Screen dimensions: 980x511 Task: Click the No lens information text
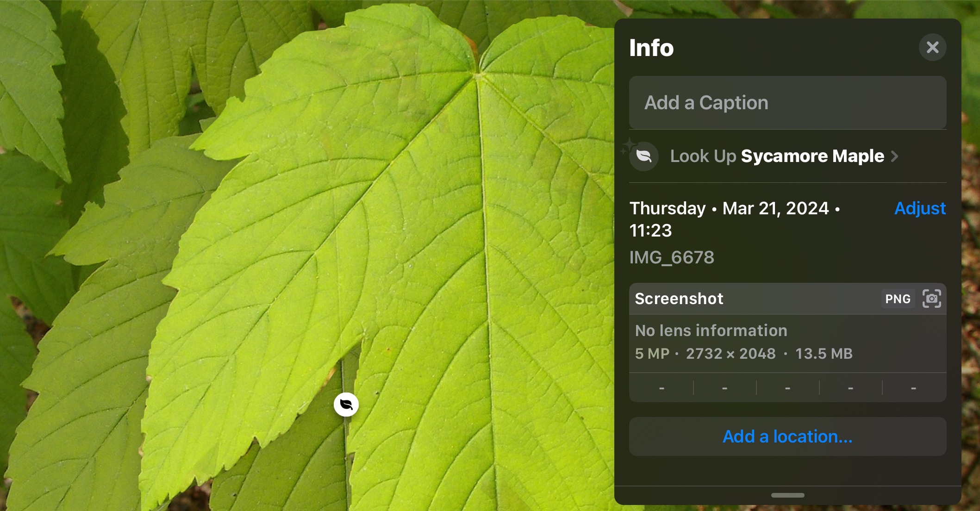point(711,330)
